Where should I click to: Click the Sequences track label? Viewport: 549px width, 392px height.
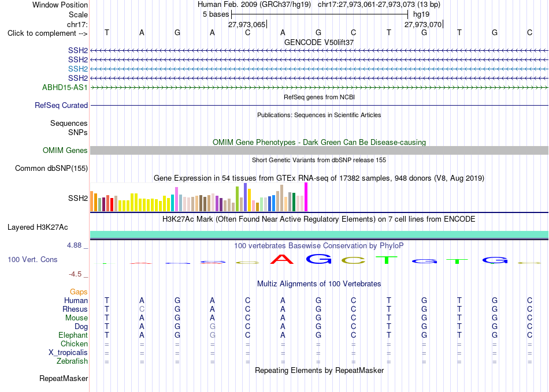pyautogui.click(x=69, y=123)
